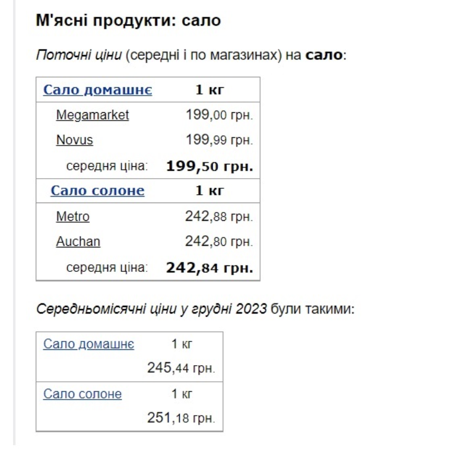Click the bold average price 199,50 грн.
This screenshot has width=476, height=456.
tap(210, 166)
